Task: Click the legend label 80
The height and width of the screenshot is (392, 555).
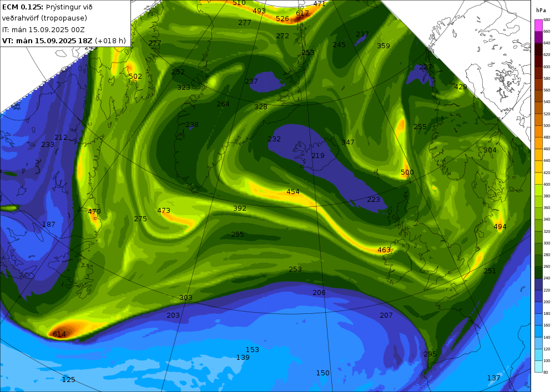Action: point(546,372)
